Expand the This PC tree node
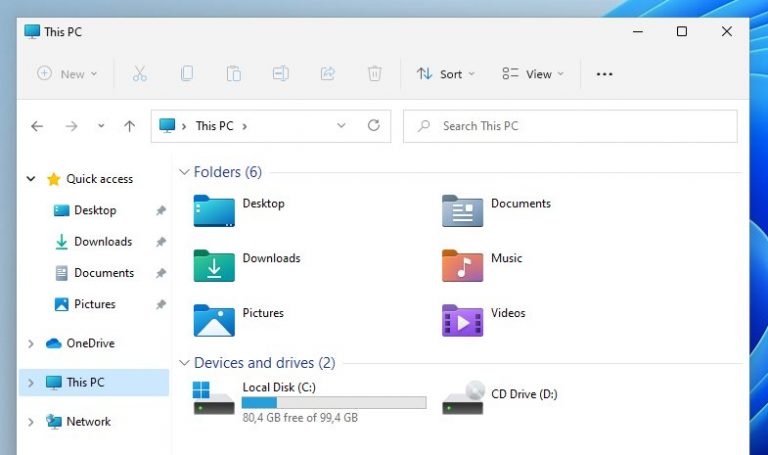Screen dimensions: 768x455 (31, 383)
